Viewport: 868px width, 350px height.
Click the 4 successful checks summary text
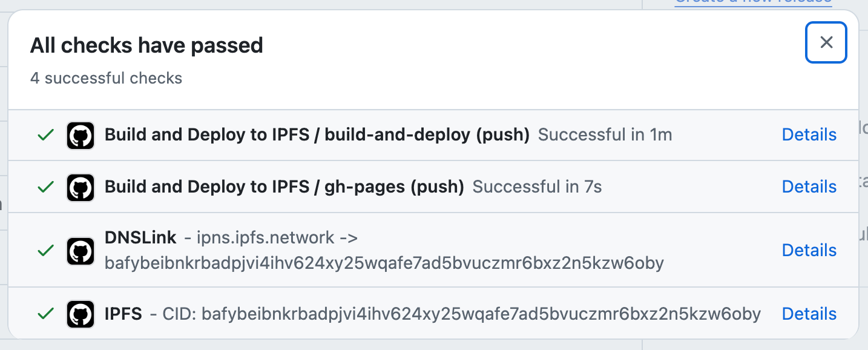coord(107,78)
